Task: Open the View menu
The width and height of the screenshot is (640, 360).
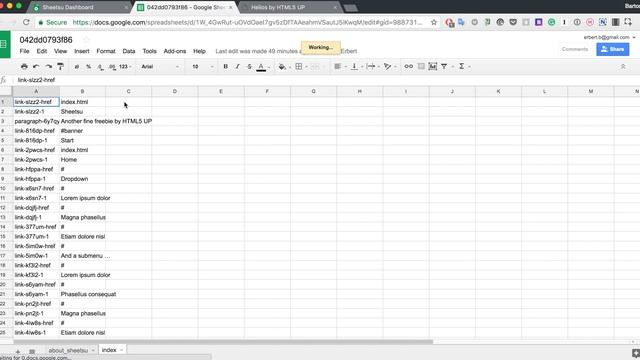Action: (x=60, y=51)
